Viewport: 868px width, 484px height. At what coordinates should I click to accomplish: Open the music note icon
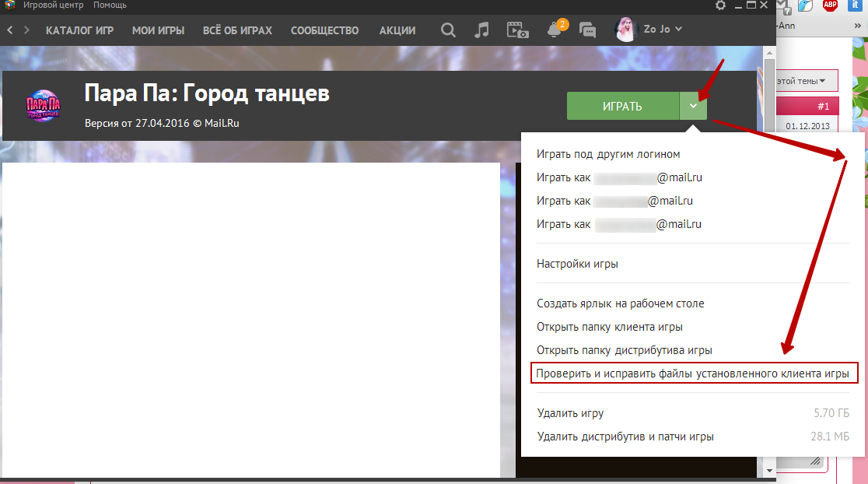coord(481,30)
